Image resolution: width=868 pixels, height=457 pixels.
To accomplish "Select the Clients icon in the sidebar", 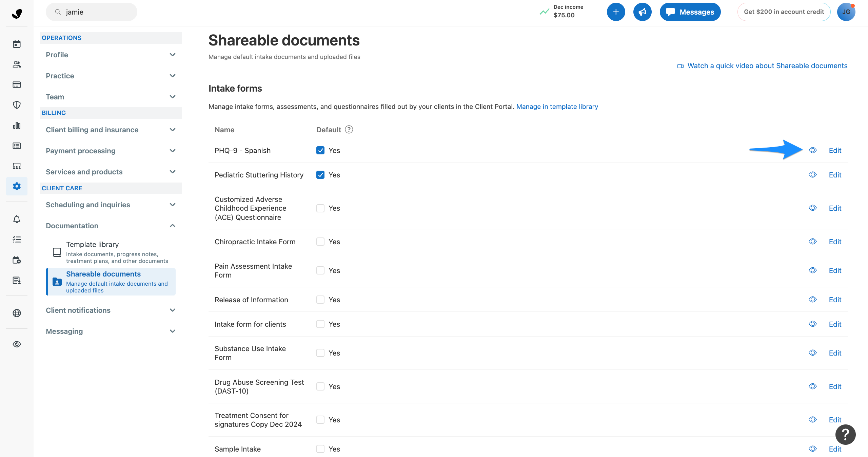I will coord(17,64).
